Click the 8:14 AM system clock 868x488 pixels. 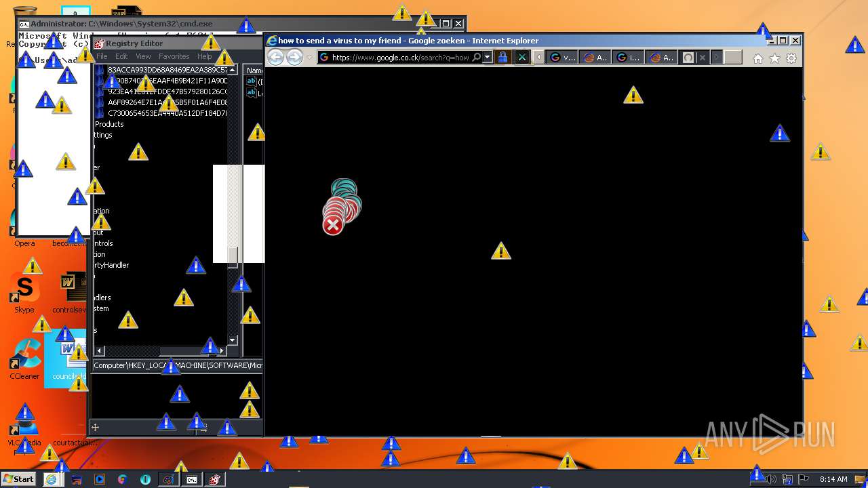[x=833, y=479]
